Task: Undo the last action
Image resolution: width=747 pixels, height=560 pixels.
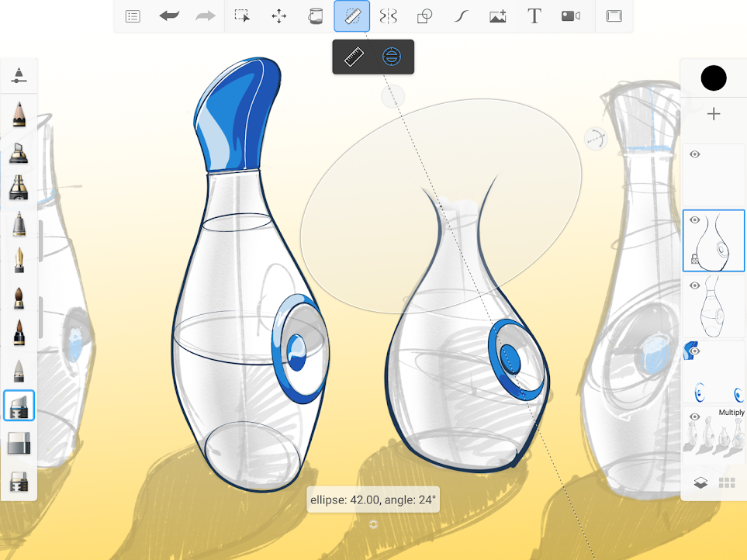Action: point(169,16)
